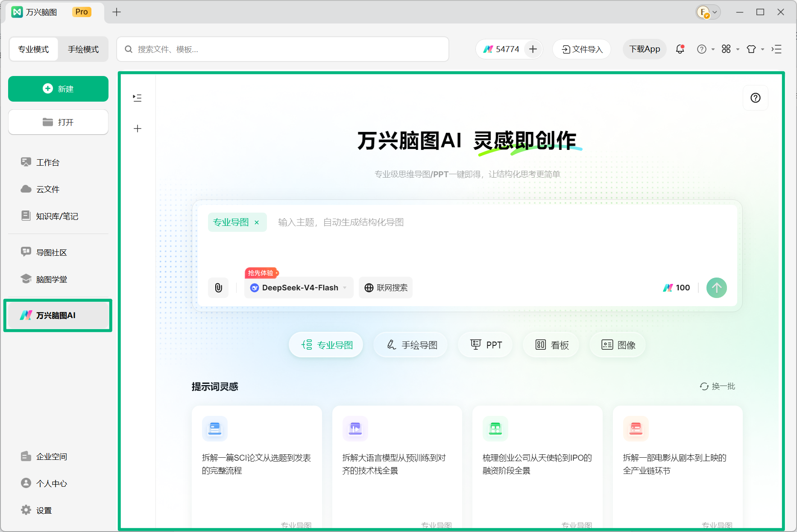The height and width of the screenshot is (532, 797).
Task: Click the 万兴脑图 Pro window tab
Action: 55,12
